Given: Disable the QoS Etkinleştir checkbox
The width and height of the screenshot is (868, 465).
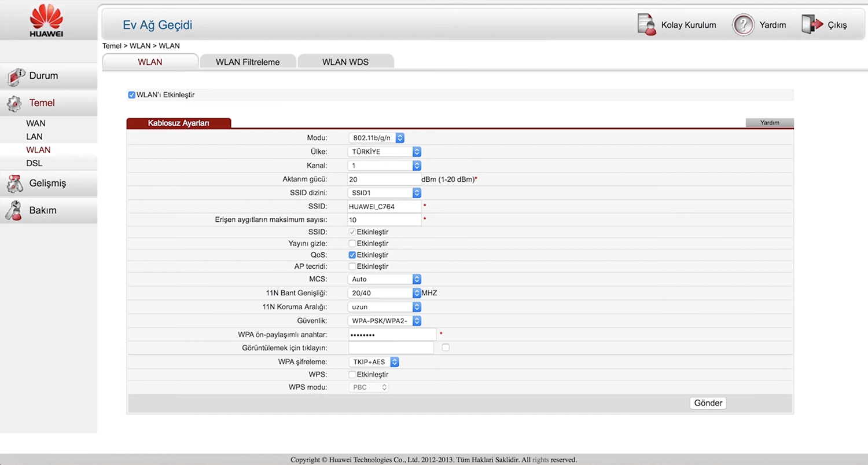Looking at the screenshot, I should coord(352,255).
